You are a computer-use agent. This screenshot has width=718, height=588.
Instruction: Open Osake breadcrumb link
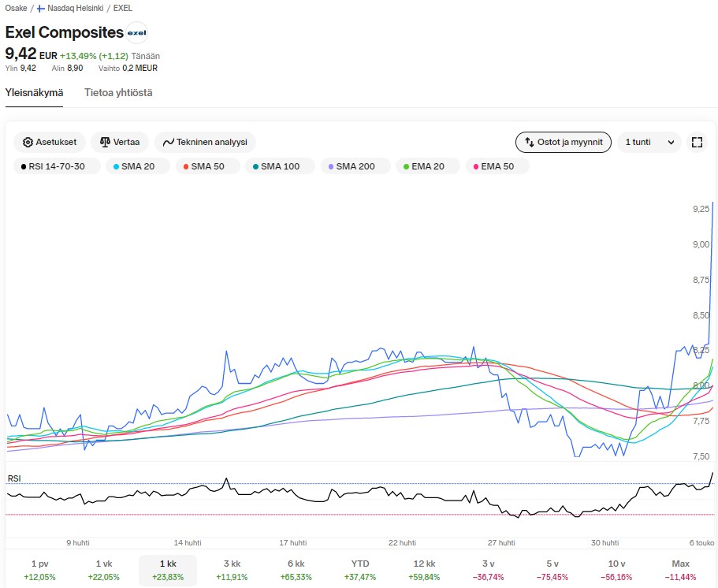(16, 8)
